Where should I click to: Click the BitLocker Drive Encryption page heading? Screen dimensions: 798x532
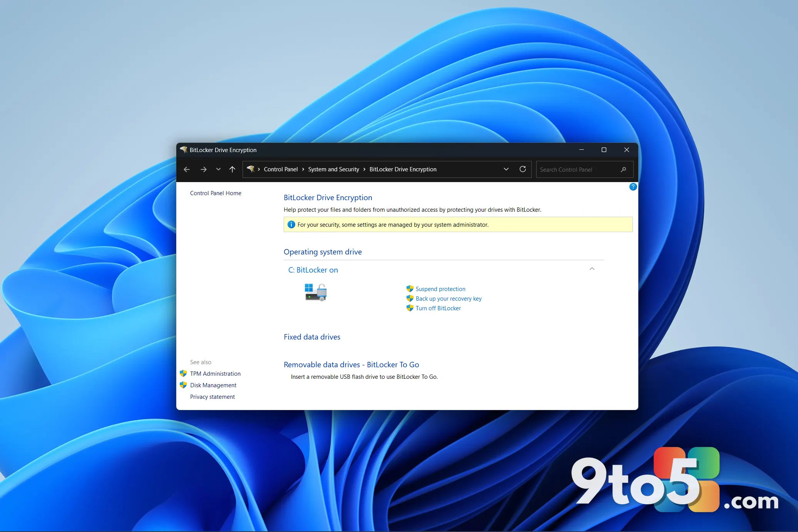pyautogui.click(x=328, y=197)
